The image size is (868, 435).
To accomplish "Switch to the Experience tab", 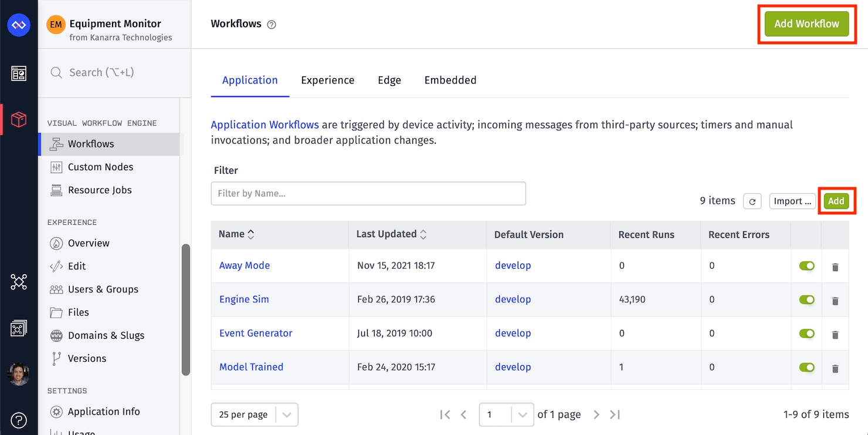I will click(327, 80).
